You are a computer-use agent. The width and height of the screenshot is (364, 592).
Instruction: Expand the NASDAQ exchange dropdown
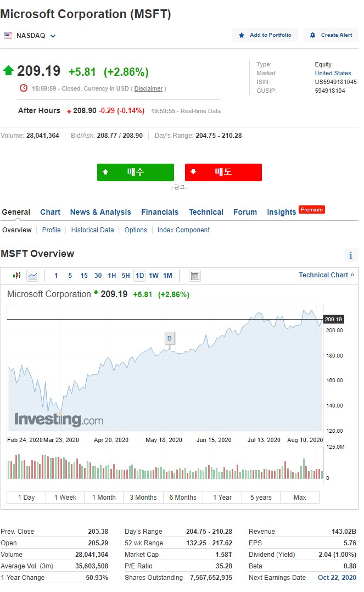[x=53, y=36]
